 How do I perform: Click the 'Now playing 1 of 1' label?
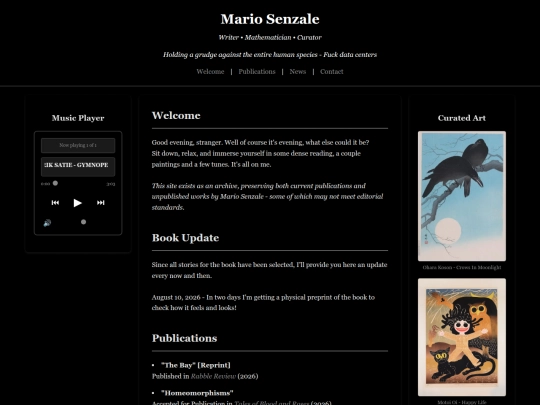[78, 145]
